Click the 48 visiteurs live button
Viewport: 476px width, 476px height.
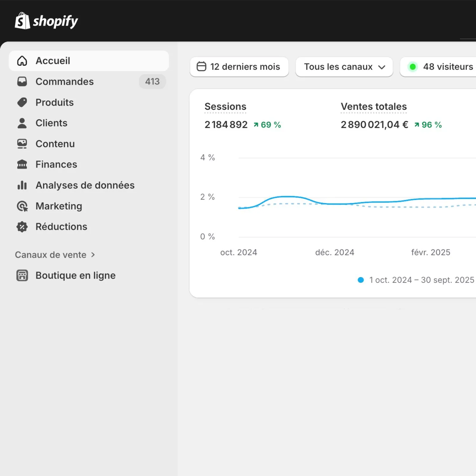coord(438,67)
